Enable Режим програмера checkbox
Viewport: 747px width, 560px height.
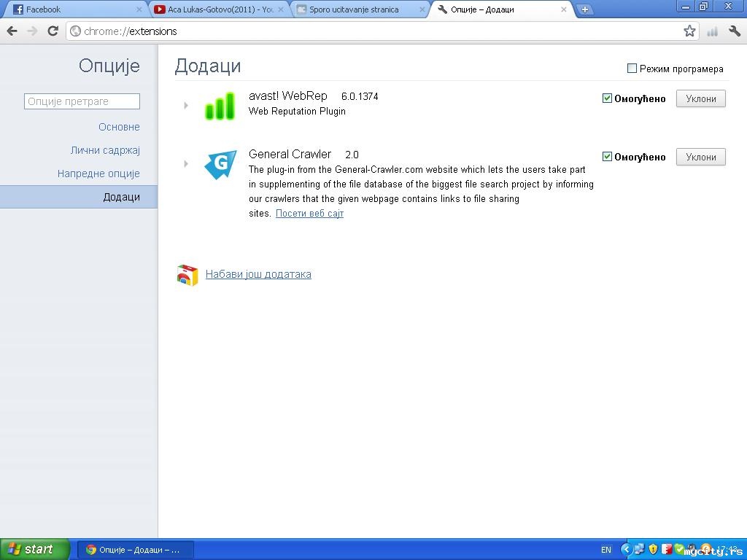[x=632, y=69]
